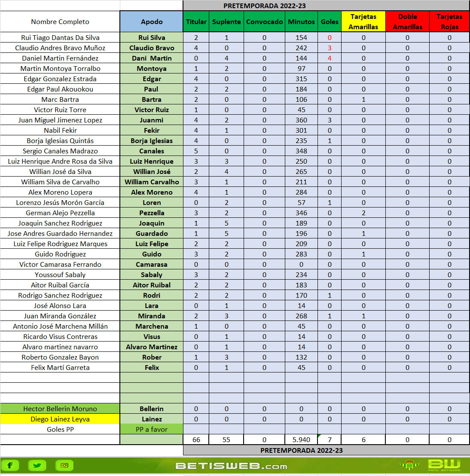
Task: Select the Loren nickname cell
Action: point(152,203)
